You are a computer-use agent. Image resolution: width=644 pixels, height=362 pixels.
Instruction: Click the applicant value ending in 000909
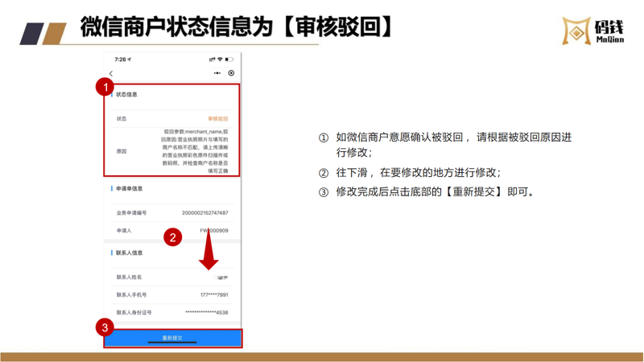(214, 231)
